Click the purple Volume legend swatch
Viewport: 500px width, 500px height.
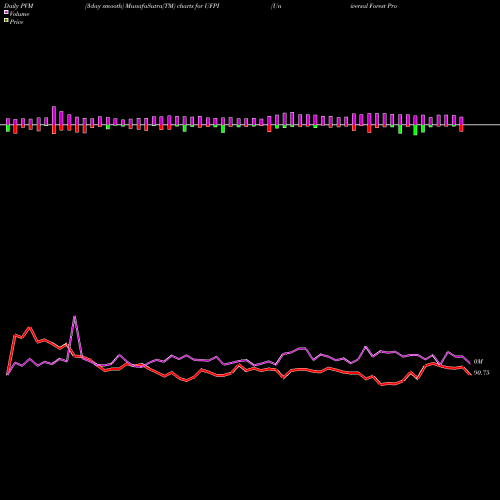(x=6, y=13)
